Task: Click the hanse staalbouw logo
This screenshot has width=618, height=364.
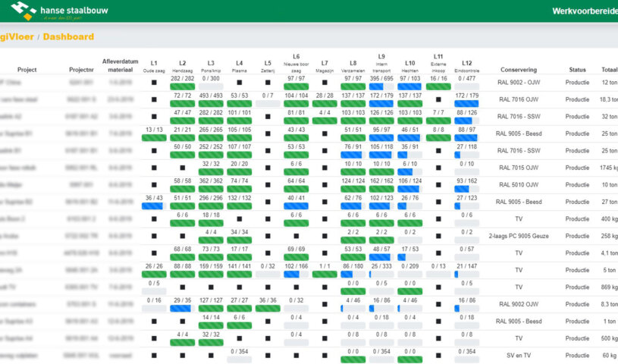Action: pyautogui.click(x=59, y=11)
